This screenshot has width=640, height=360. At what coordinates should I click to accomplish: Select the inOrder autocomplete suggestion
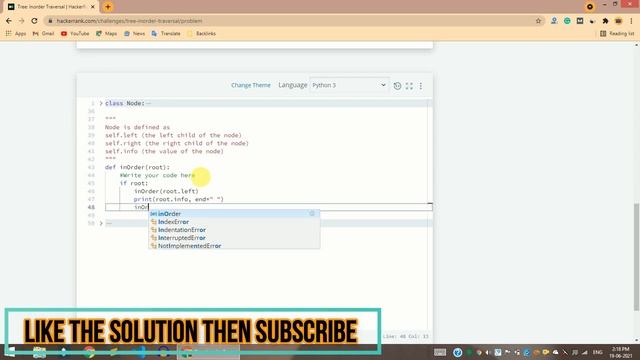coord(234,214)
